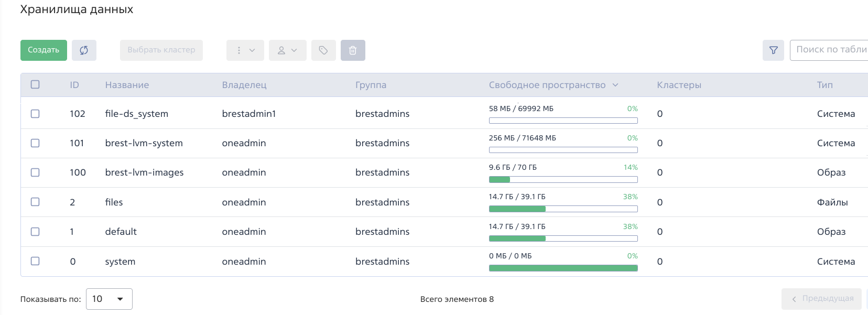Check the box for file-ds_system row

[x=35, y=114]
